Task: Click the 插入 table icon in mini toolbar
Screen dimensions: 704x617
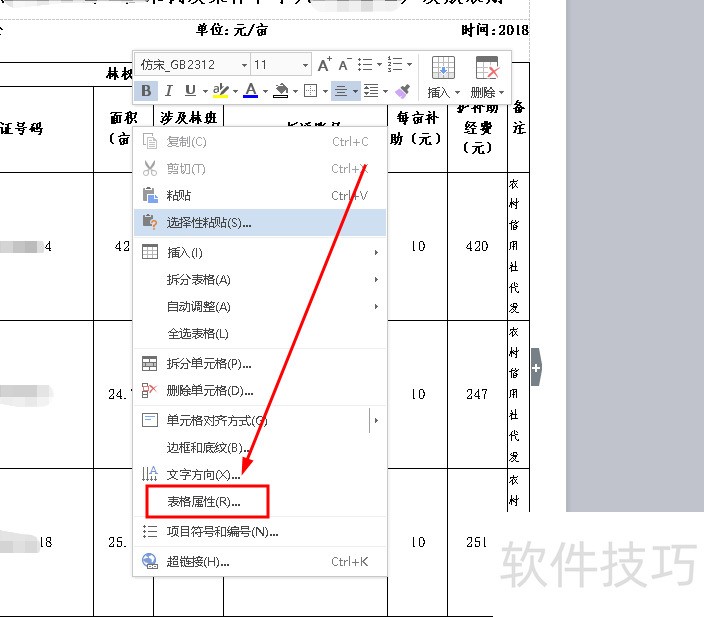Action: [x=443, y=67]
